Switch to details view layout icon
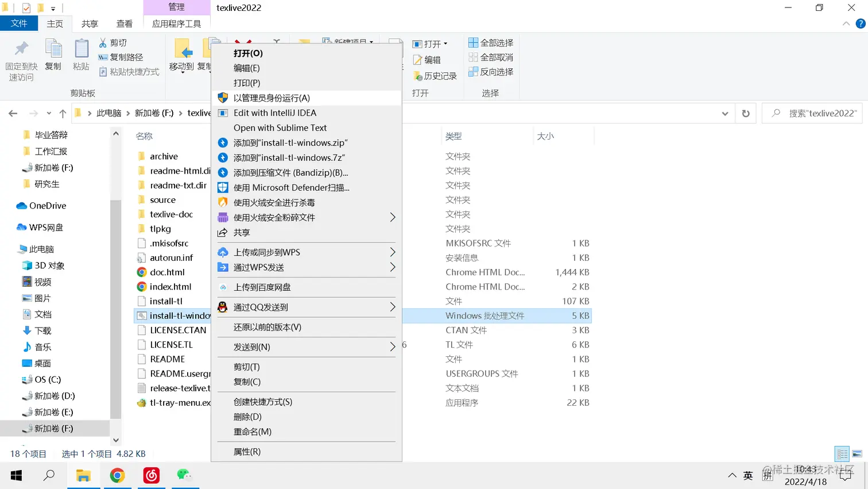This screenshot has height=489, width=868. click(842, 454)
